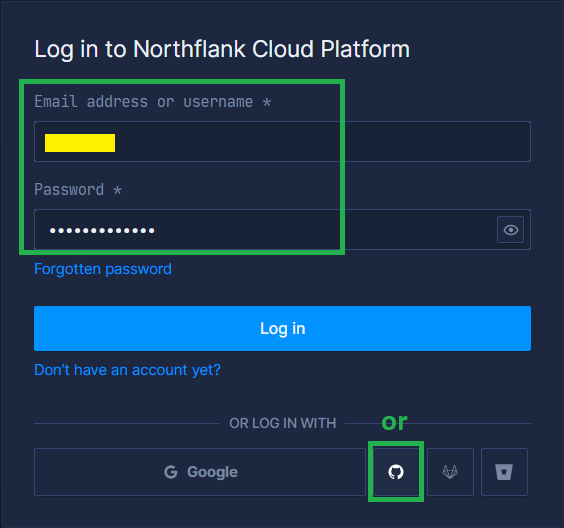Click the green 'or' annotation text
The image size is (564, 528).
[x=394, y=422]
